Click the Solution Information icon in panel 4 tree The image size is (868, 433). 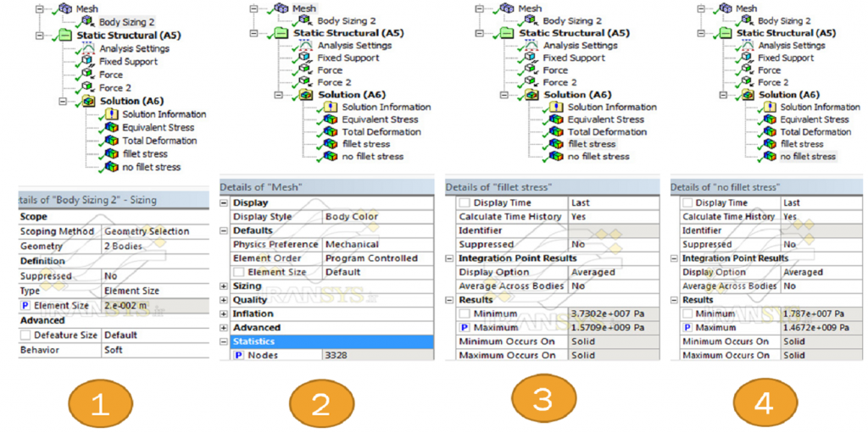(770, 108)
